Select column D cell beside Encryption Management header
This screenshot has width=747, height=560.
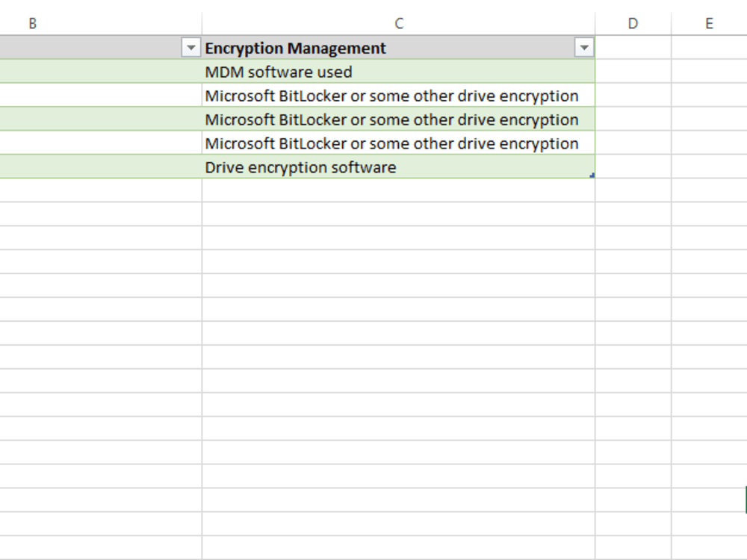[x=633, y=48]
